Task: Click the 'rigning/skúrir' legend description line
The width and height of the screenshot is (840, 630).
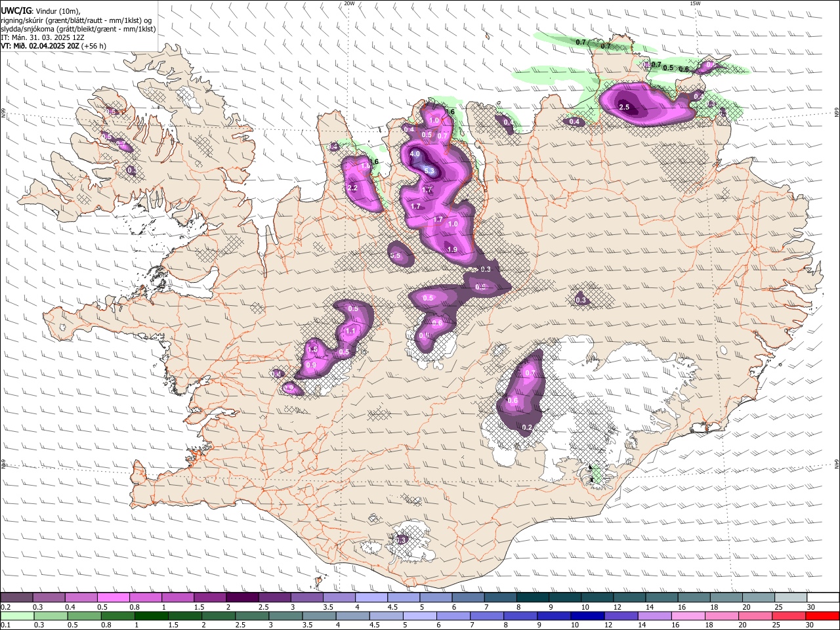Action: pyautogui.click(x=77, y=20)
